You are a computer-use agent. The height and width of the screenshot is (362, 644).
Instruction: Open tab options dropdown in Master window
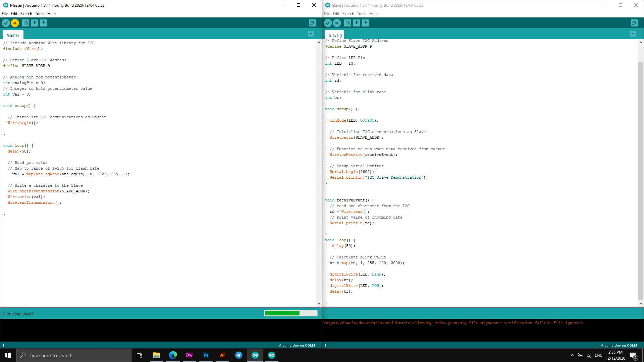click(x=311, y=34)
